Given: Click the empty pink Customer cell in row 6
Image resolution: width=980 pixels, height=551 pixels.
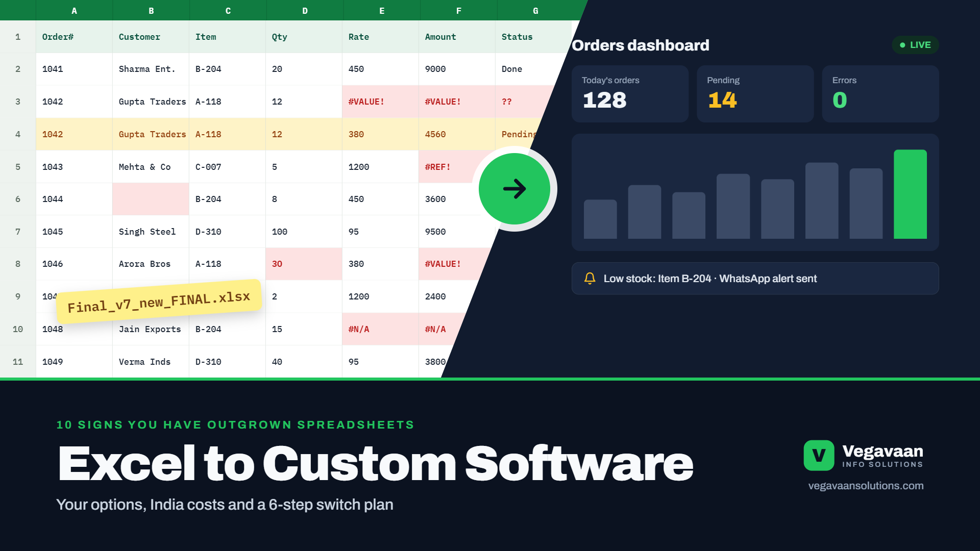Looking at the screenshot, I should (x=151, y=199).
